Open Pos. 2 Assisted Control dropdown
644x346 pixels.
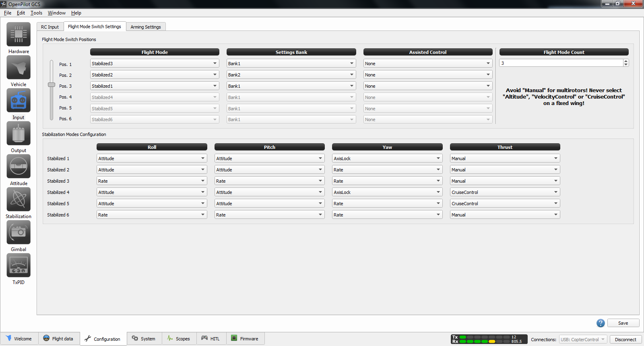click(428, 75)
